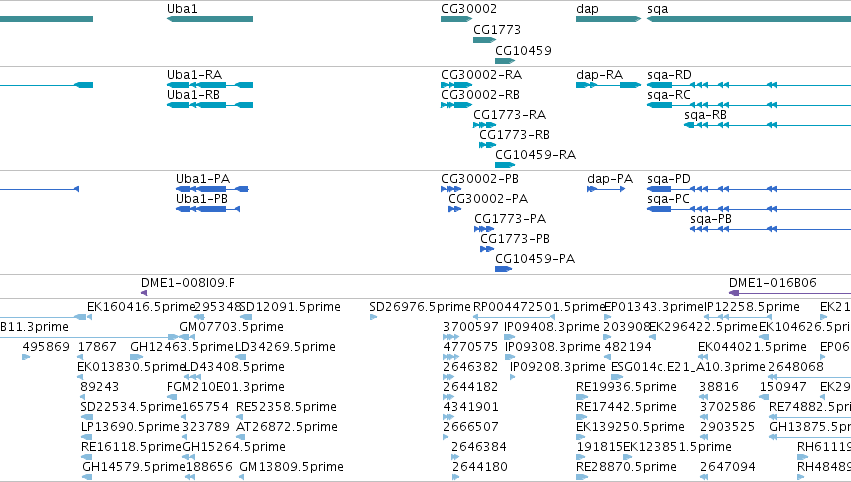Click the CG1773-PB protein feature
The width and height of the screenshot is (851, 482).
point(487,249)
